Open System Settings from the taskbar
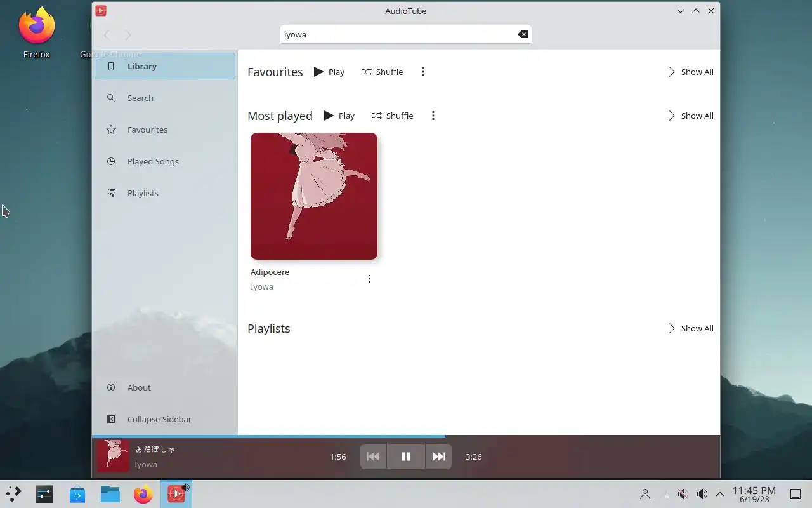This screenshot has width=812, height=508. click(x=44, y=494)
